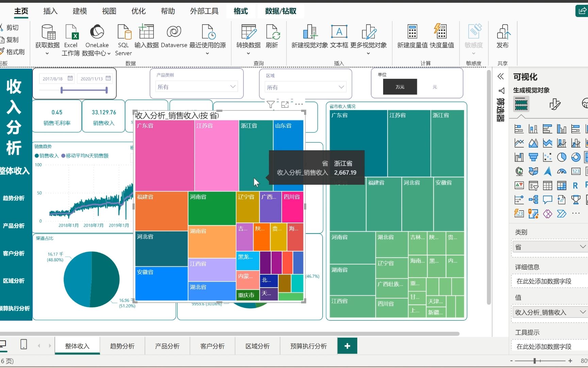Click the Get Data (获取数据) icon
588x368 pixels.
pos(48,32)
